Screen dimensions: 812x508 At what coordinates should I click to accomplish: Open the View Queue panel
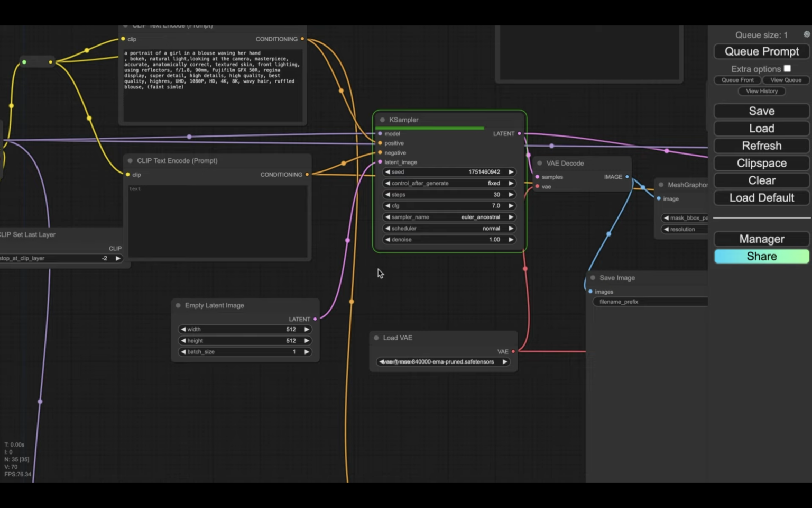point(786,80)
